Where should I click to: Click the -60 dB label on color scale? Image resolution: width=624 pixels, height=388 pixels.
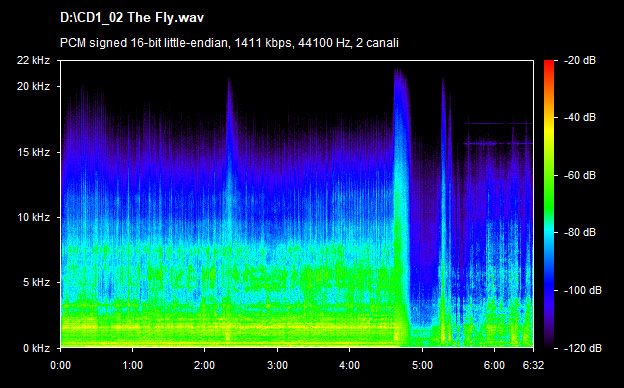click(x=580, y=175)
